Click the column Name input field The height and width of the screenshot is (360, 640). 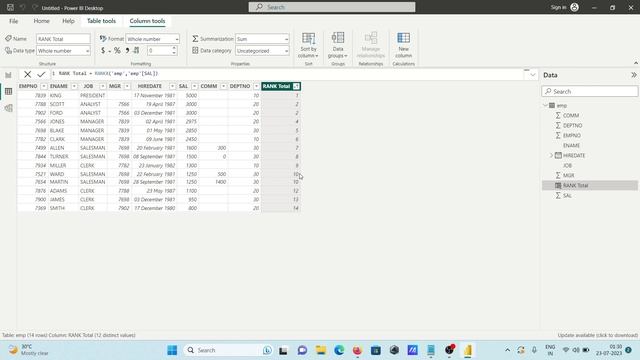(x=63, y=39)
